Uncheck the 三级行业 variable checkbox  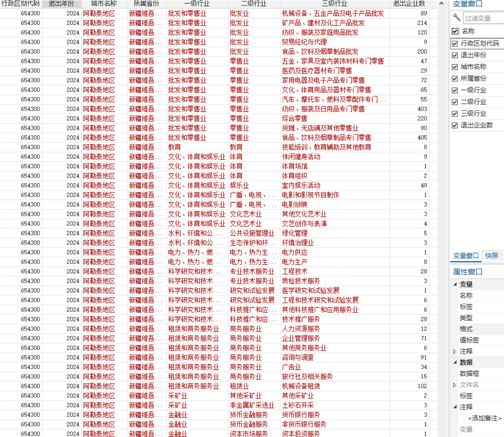[x=454, y=114]
